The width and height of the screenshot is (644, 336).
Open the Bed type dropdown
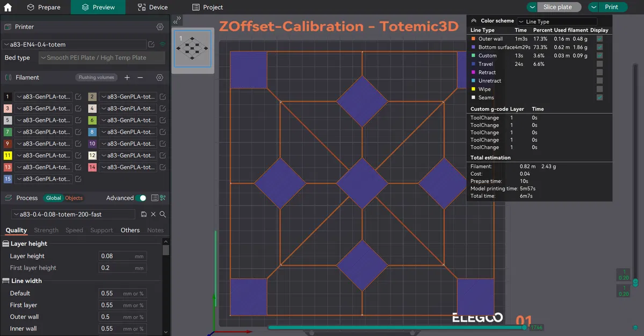pyautogui.click(x=101, y=58)
